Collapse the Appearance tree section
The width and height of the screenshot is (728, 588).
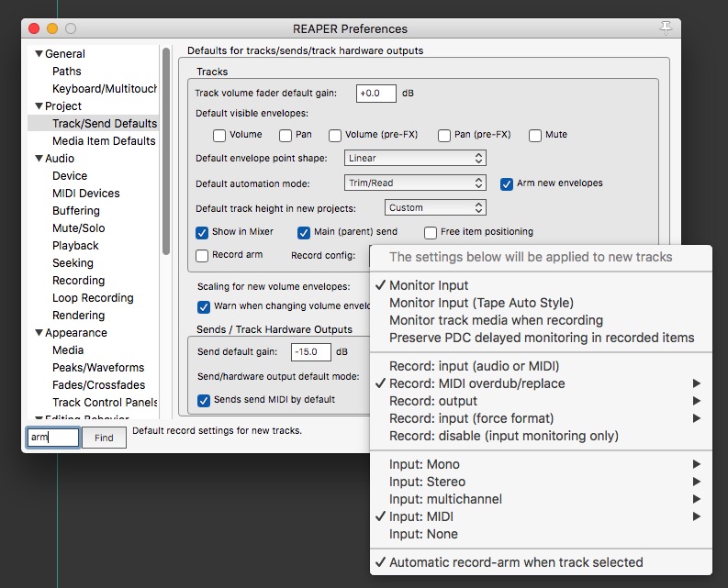(x=39, y=333)
